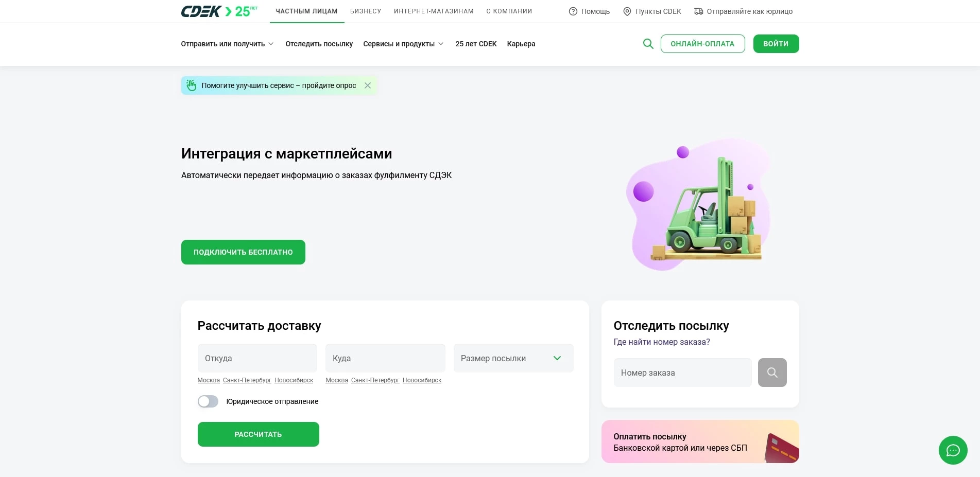Open the chat widget bubble icon
Image resolution: width=980 pixels, height=477 pixels.
tap(953, 450)
